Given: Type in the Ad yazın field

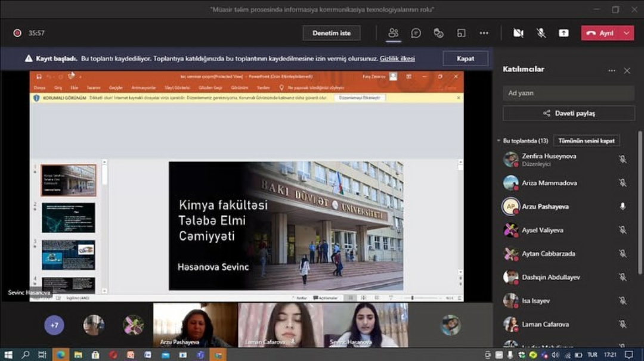Looking at the screenshot, I should 568,94.
